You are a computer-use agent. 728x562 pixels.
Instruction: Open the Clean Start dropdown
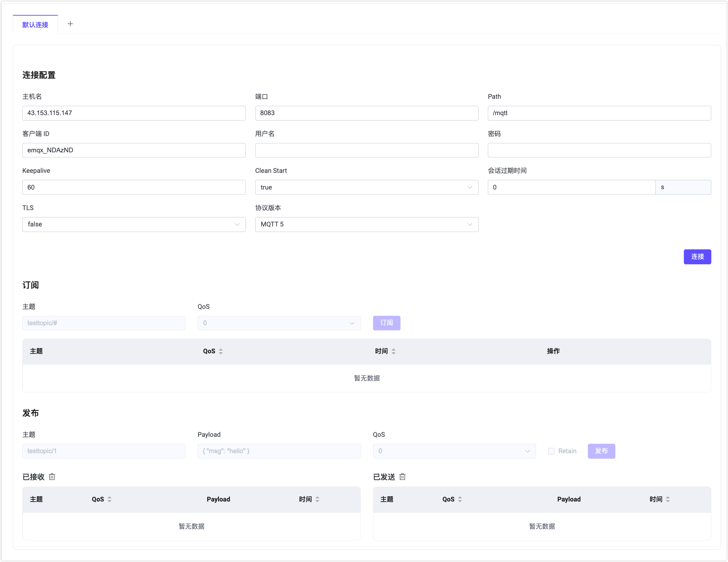click(x=366, y=187)
